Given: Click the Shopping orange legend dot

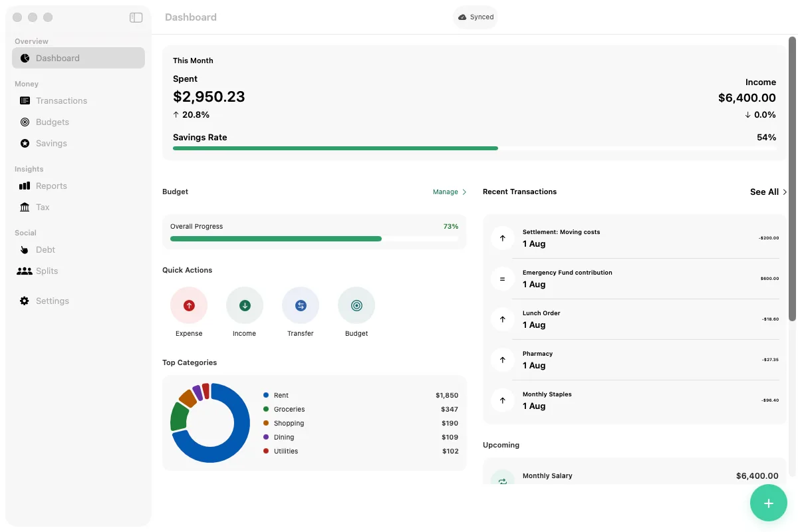Looking at the screenshot, I should (266, 423).
